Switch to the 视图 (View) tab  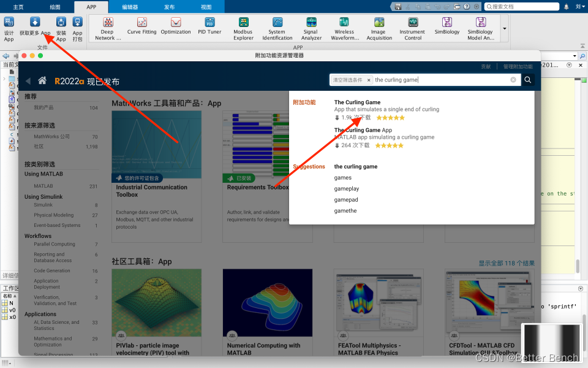(206, 7)
